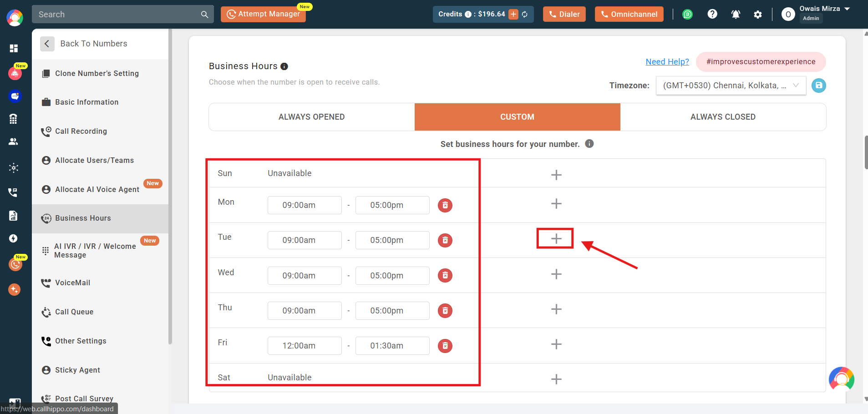Open Thursday start time picker

click(305, 311)
